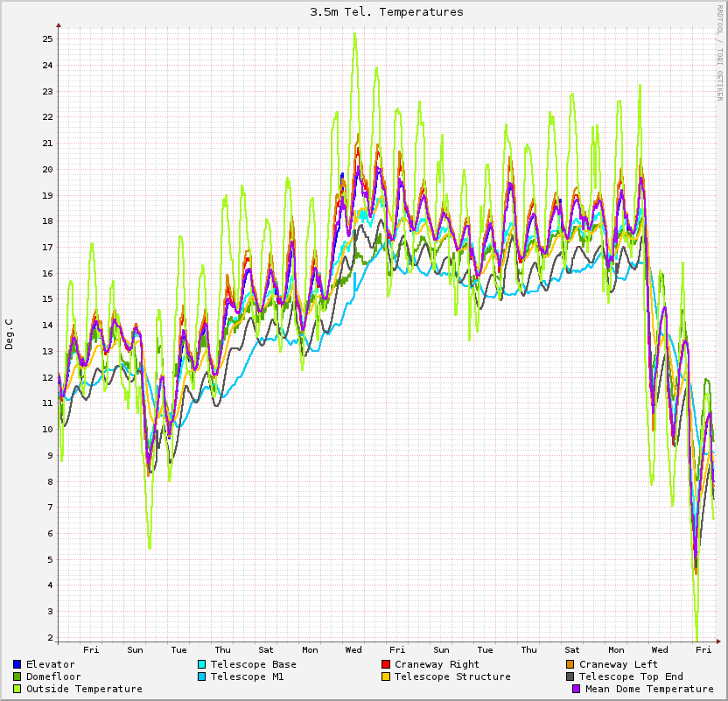Click the 10 tick on the y-axis
This screenshot has height=701, width=728.
coord(47,429)
